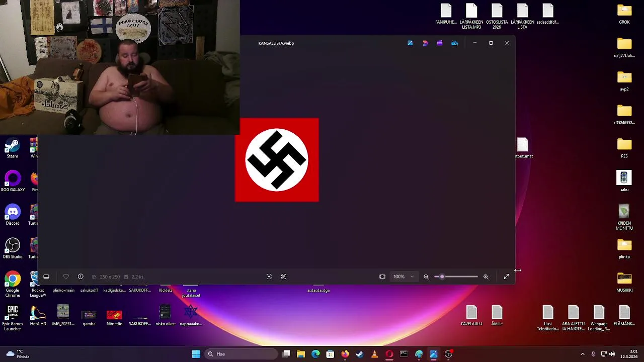Select the Google Chrome desktop shortcut
644x362 pixels.
click(13, 284)
